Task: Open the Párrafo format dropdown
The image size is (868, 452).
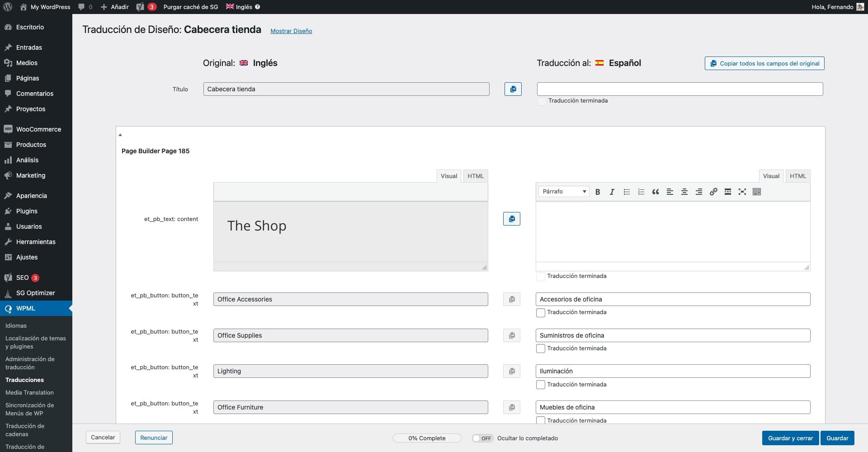Action: pos(564,192)
